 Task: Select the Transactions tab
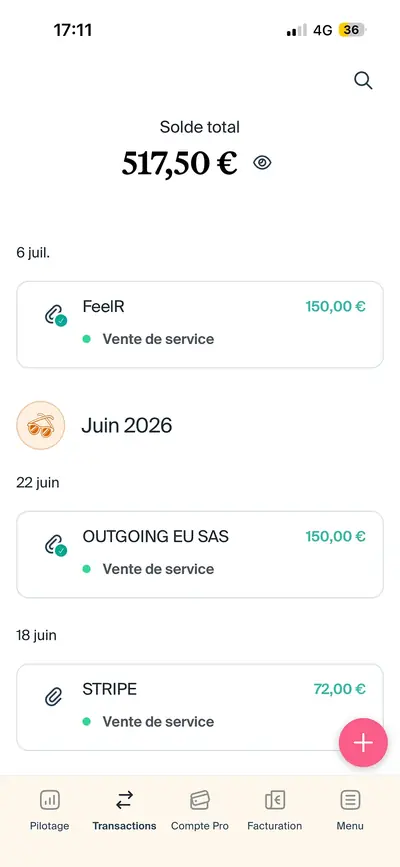tap(124, 810)
